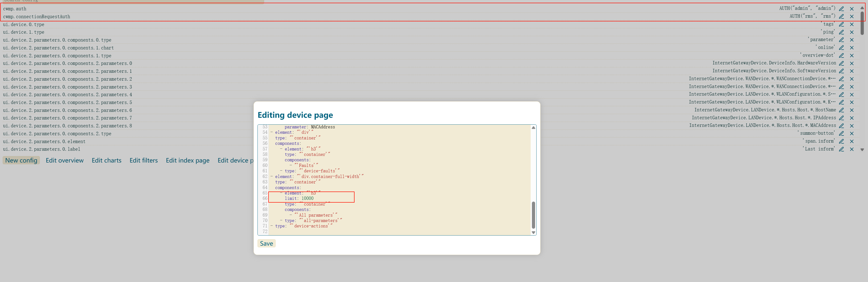
Task: Save the device page edits
Action: point(266,244)
